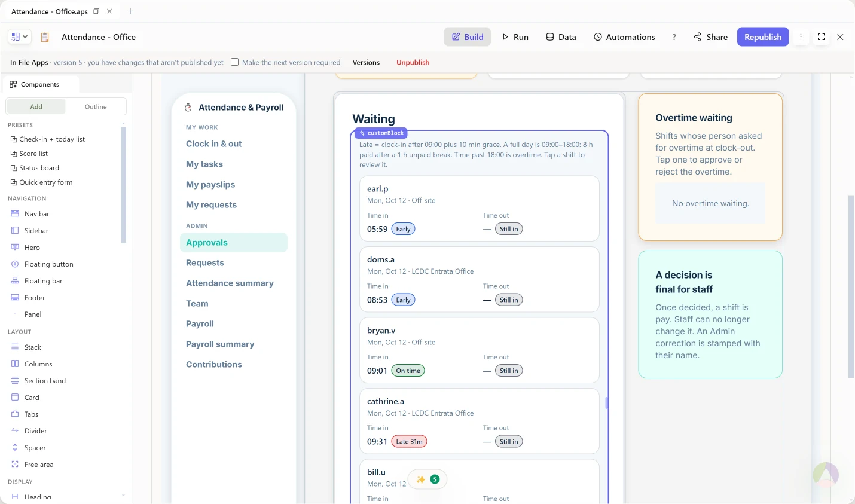Add the Status board preset

35,168
